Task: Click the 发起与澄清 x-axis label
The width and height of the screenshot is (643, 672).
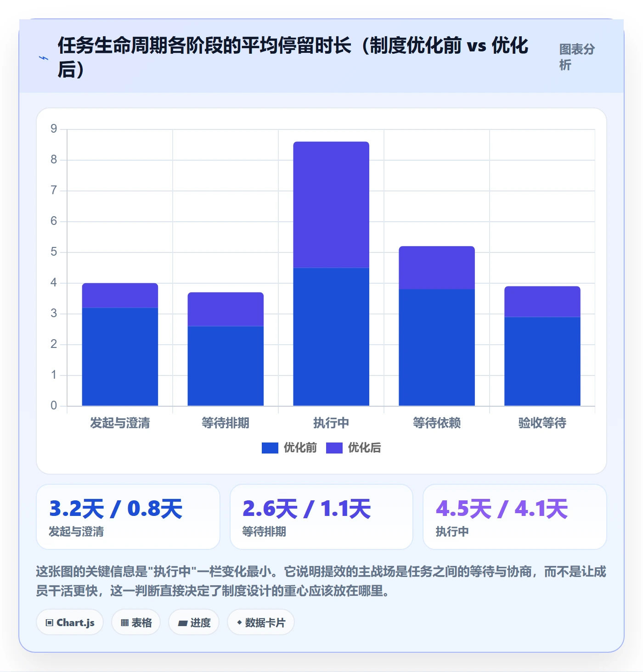Action: 120,423
